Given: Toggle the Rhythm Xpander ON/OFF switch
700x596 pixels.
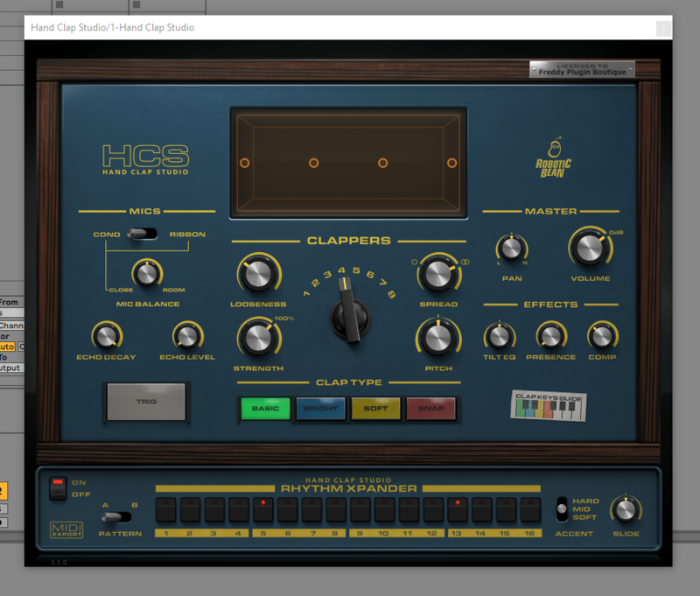Looking at the screenshot, I should pos(58,488).
